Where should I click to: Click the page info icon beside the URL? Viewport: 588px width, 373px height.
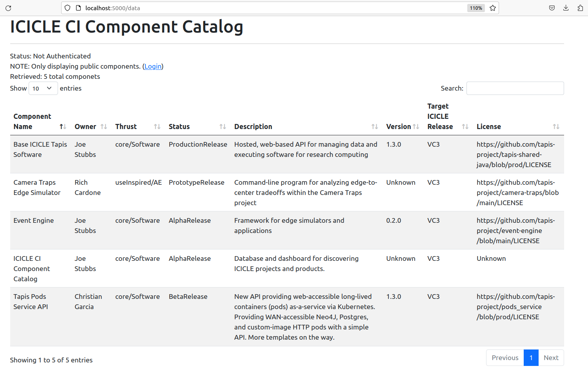78,8
